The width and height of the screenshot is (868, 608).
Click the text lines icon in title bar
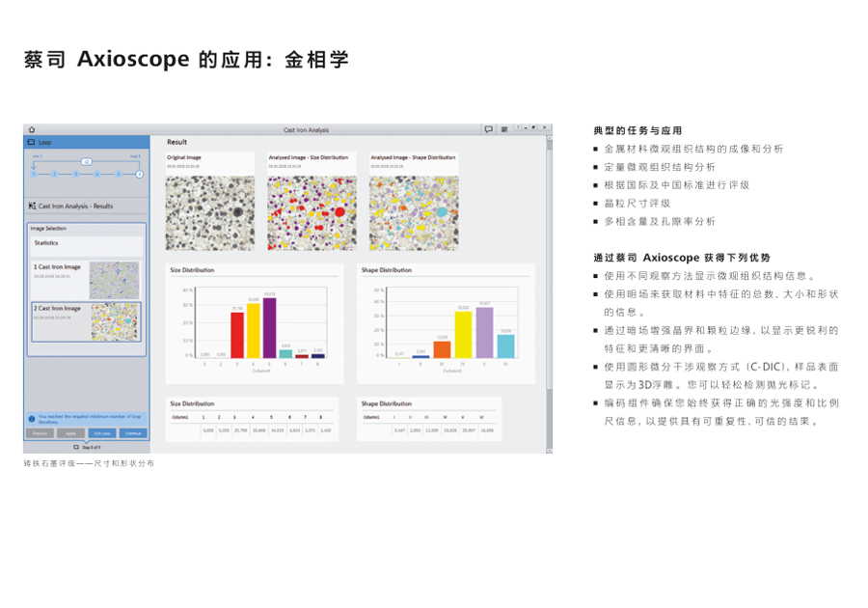pyautogui.click(x=503, y=128)
